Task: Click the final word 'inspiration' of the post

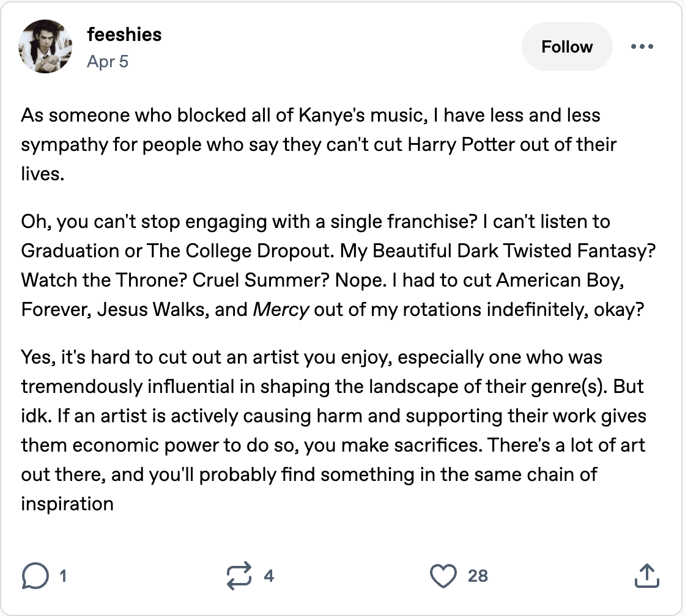Action: click(x=67, y=504)
